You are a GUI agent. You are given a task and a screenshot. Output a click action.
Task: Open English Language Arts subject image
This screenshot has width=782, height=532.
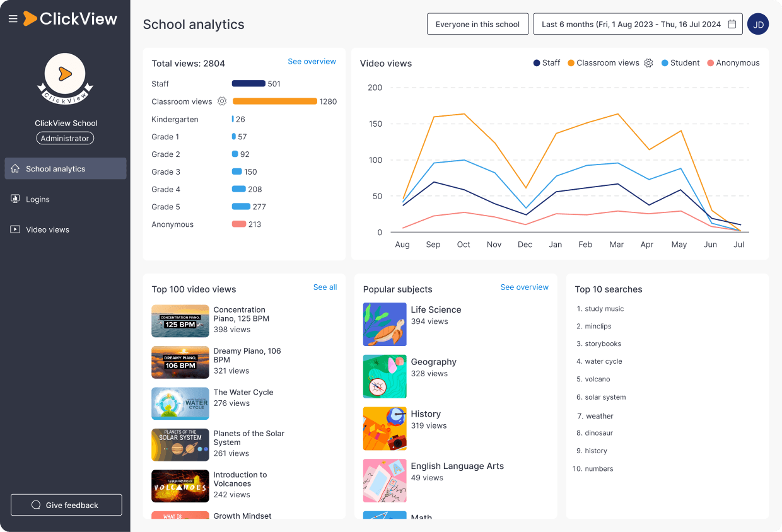[385, 481]
